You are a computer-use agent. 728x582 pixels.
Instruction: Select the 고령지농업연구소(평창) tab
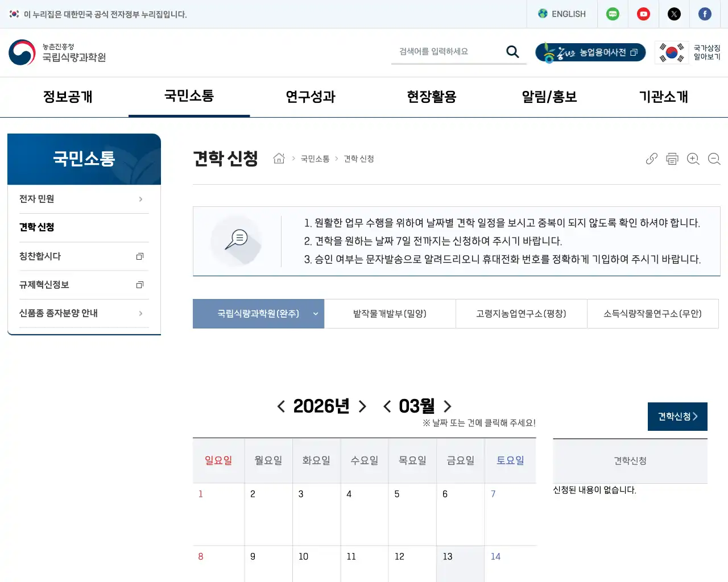point(521,313)
